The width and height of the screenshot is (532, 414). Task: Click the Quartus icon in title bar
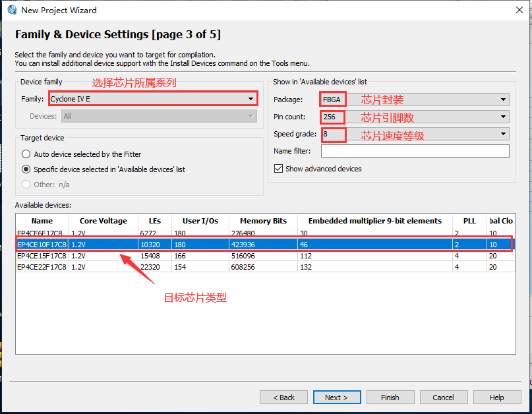pos(12,10)
